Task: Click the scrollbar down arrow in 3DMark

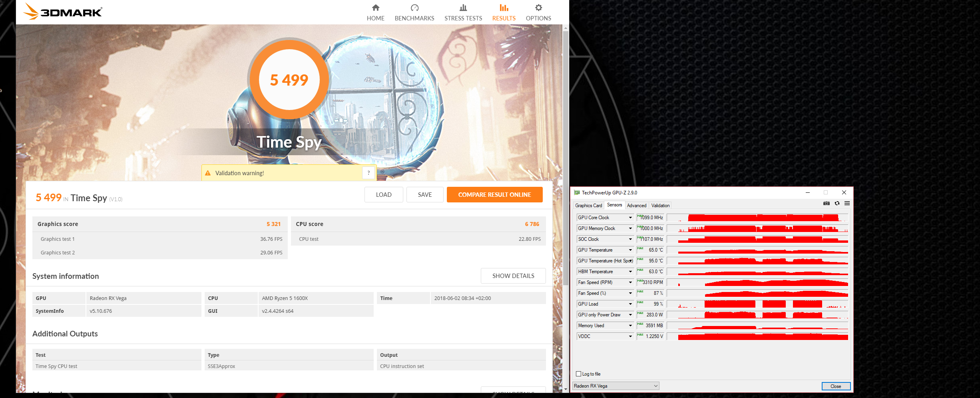Action: [566, 389]
